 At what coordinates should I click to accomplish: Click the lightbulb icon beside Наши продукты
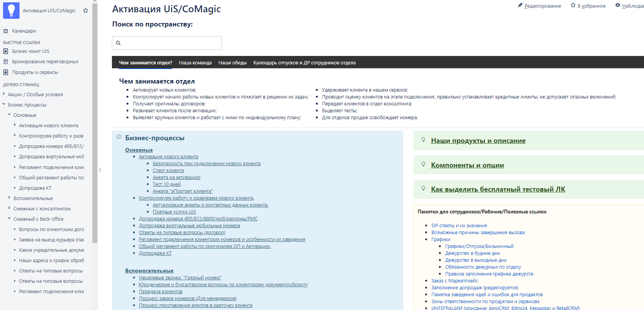(x=423, y=140)
